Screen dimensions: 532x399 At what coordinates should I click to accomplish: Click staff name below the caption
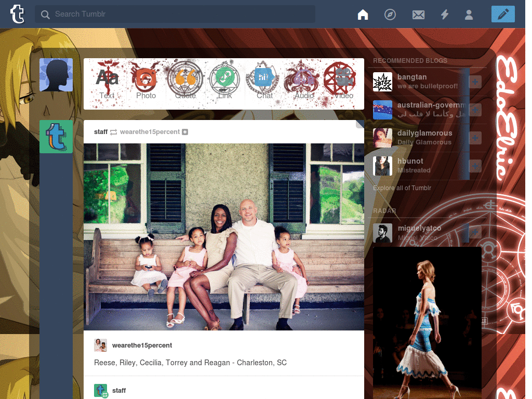click(119, 391)
